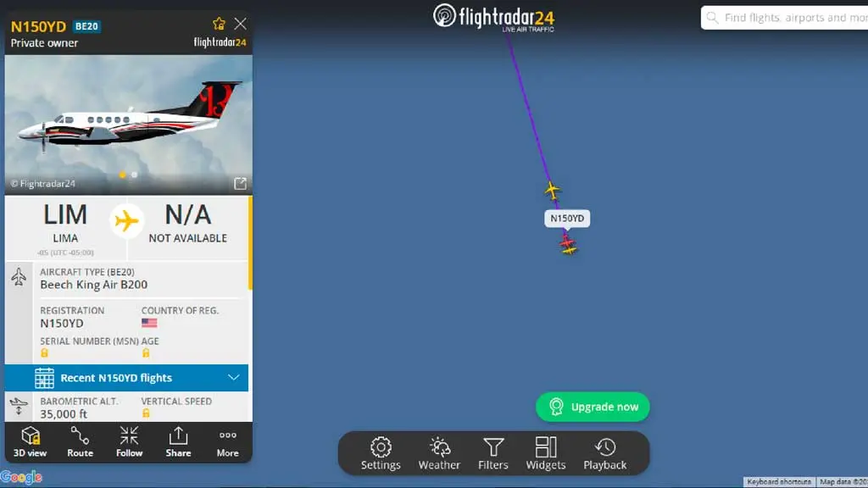Image resolution: width=868 pixels, height=488 pixels.
Task: Select the yellow aircraft on the map
Action: pos(552,190)
